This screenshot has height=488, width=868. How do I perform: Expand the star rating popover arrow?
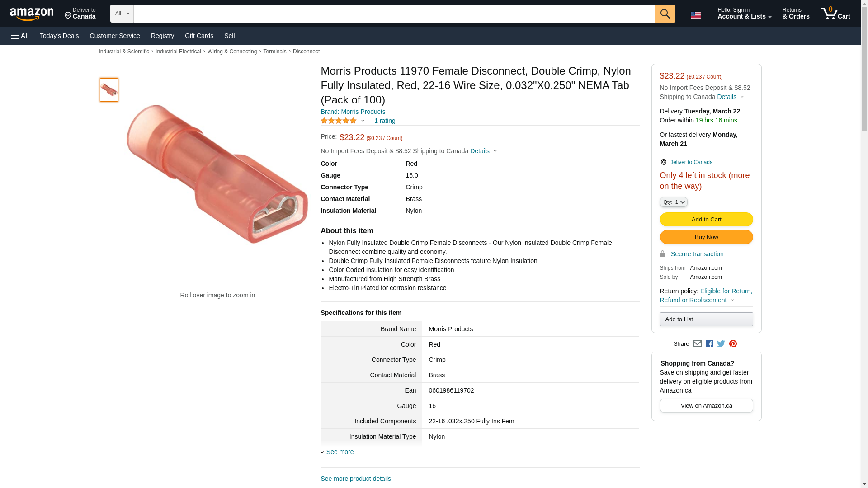(363, 121)
